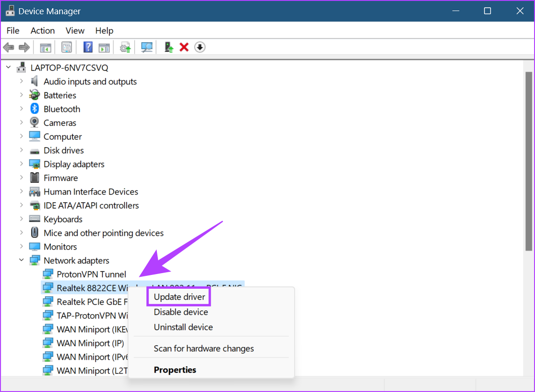Choose Disable device from context menu
Screen dimensions: 535x392
pyautogui.click(x=181, y=312)
